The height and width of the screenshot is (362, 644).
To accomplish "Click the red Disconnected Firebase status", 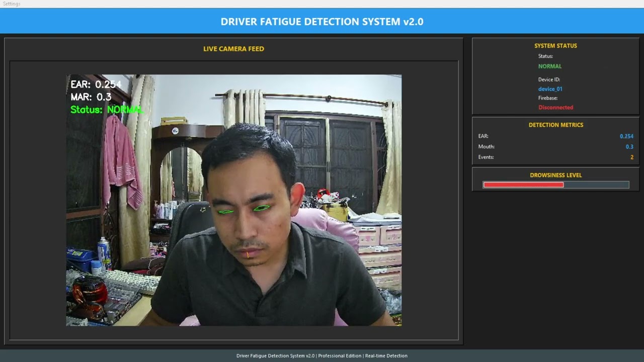I will [556, 107].
